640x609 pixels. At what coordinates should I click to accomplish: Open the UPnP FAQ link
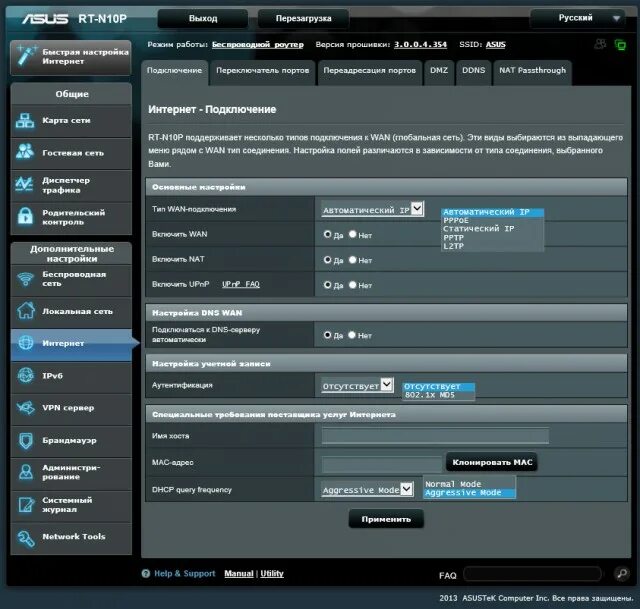tap(241, 284)
